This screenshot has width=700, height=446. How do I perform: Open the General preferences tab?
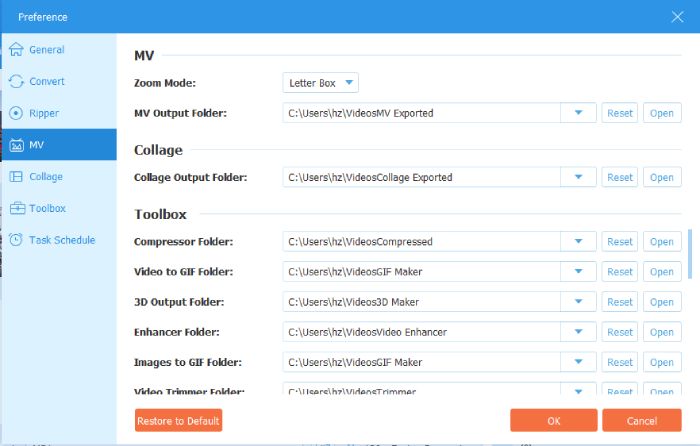tap(46, 50)
